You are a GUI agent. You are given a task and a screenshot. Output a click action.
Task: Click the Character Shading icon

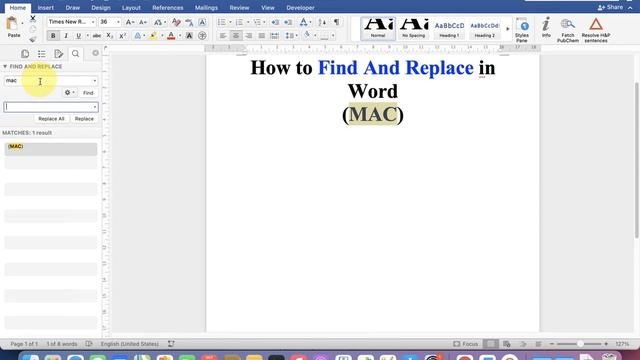tap(189, 36)
